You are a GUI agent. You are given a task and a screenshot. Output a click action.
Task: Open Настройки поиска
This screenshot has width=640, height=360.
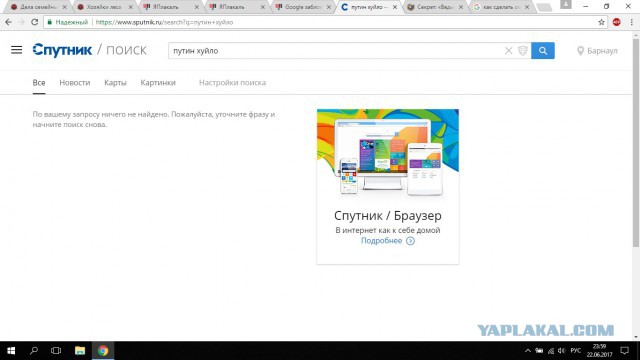232,82
